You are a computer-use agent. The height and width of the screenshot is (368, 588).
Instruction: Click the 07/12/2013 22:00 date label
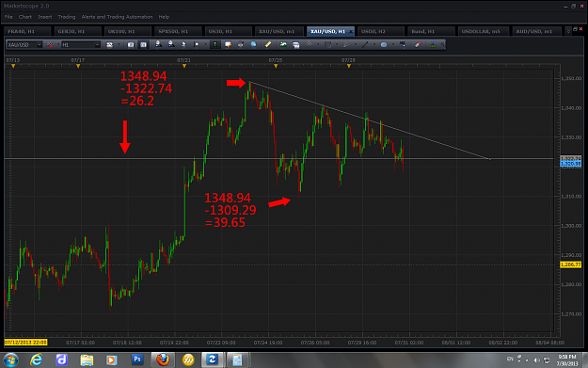pyautogui.click(x=25, y=343)
